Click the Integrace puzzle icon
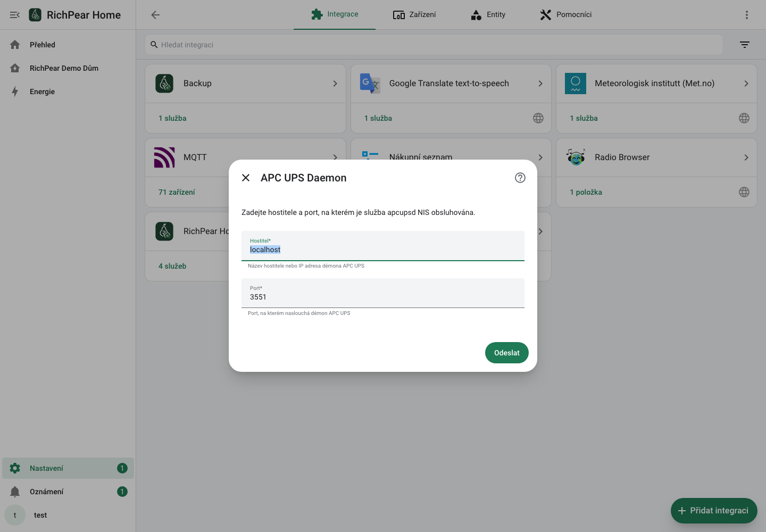The height and width of the screenshot is (532, 766). pyautogui.click(x=317, y=14)
